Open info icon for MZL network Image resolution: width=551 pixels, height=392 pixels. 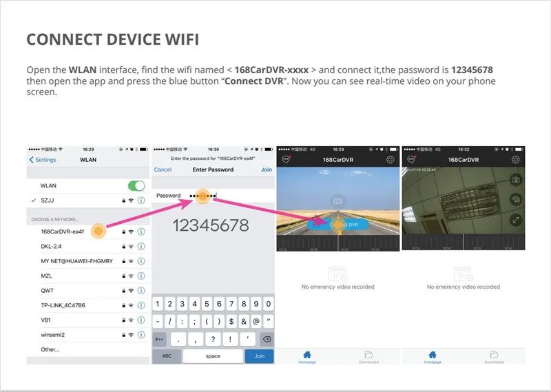tap(141, 276)
